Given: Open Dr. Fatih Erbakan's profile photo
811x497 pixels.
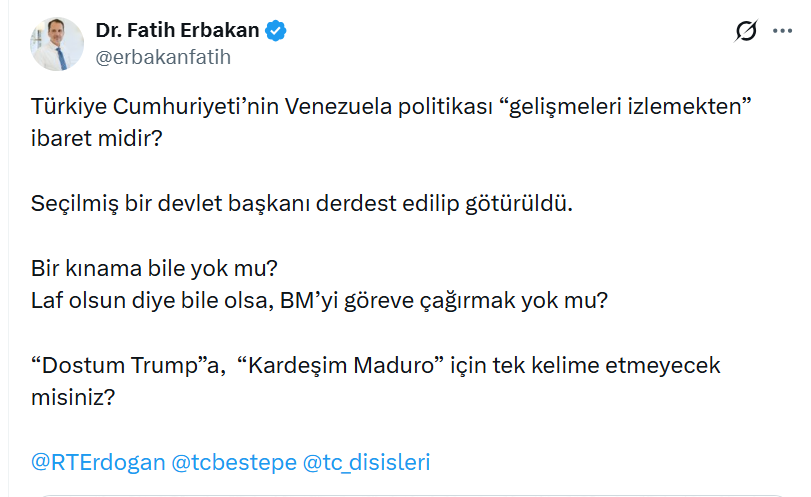Looking at the screenshot, I should [57, 44].
